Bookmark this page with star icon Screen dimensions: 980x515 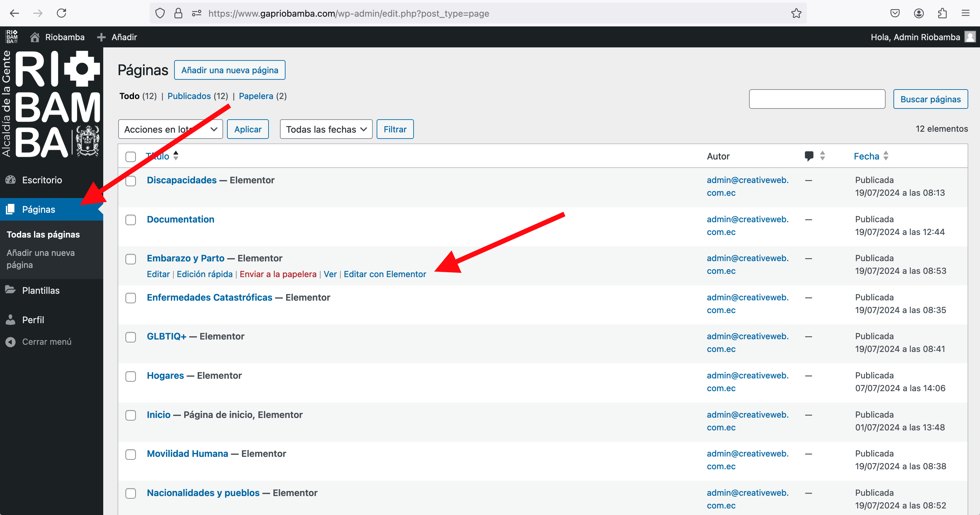(796, 13)
